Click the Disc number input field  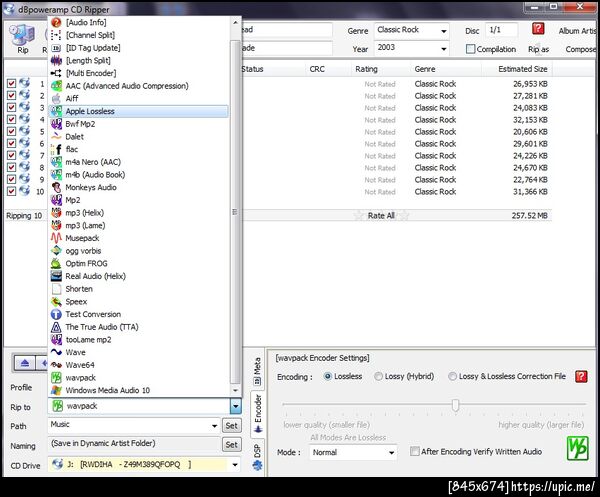coord(502,30)
